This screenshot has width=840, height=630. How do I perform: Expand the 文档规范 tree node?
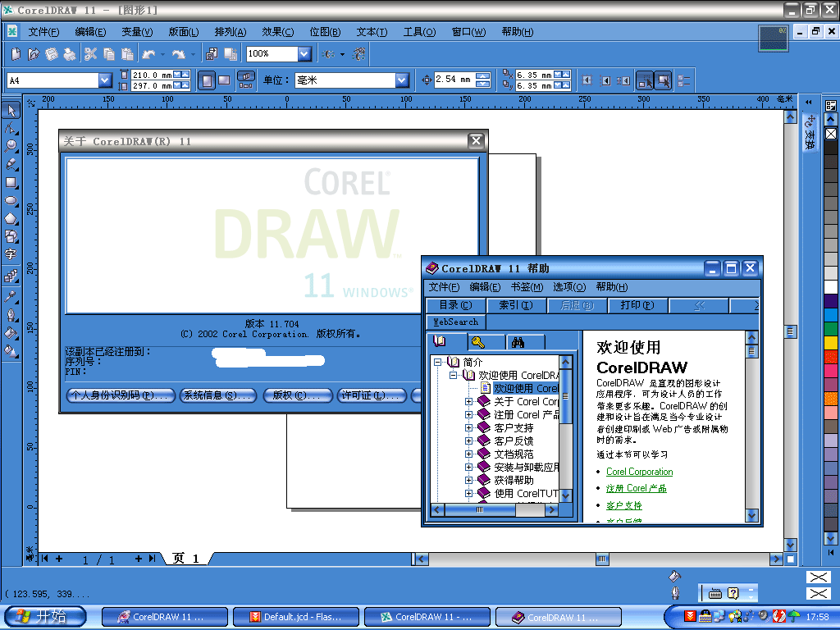tap(468, 454)
